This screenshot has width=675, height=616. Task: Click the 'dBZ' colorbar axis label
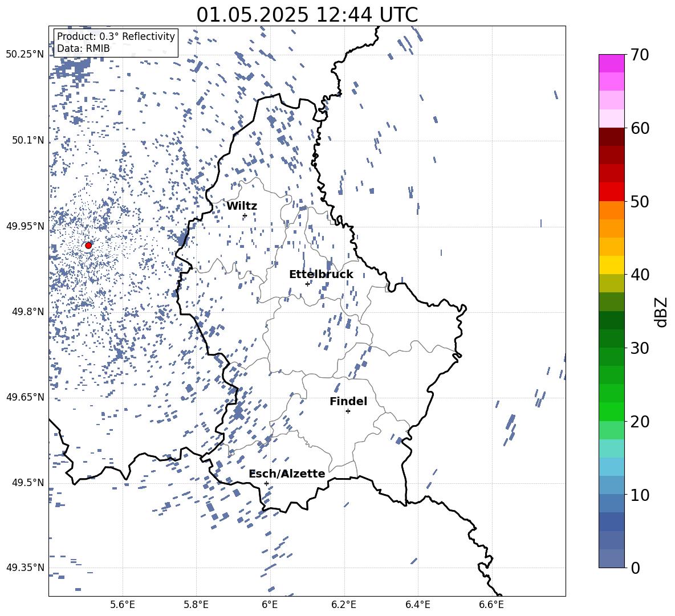[x=662, y=312]
